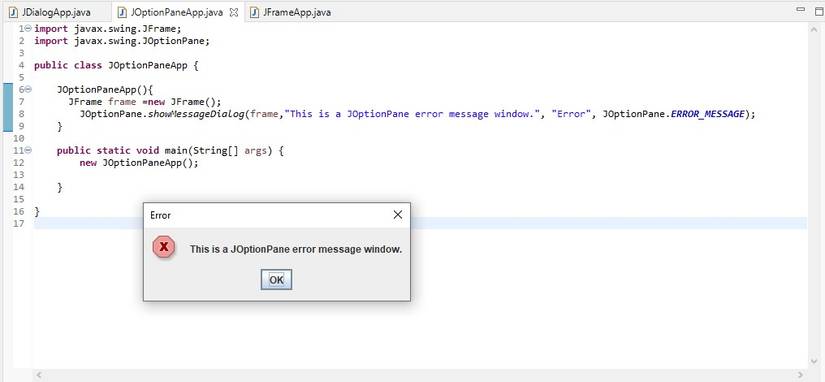Click 'import javax.swing.JFrame;' line
825x382 pixels.
point(108,28)
